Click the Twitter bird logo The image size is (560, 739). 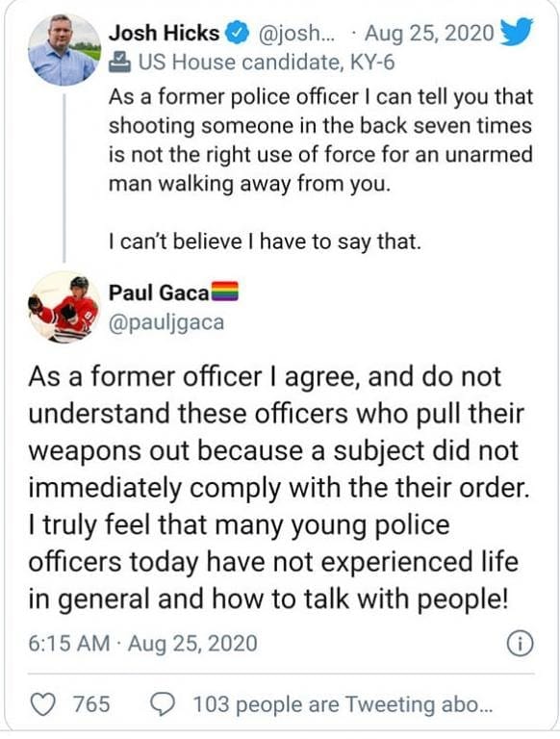tap(516, 31)
